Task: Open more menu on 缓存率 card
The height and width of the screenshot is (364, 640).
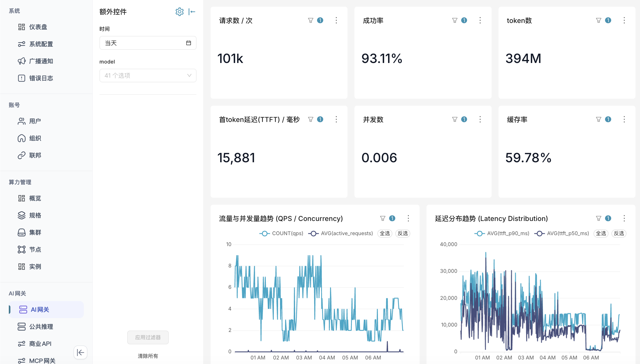Action: pos(624,119)
